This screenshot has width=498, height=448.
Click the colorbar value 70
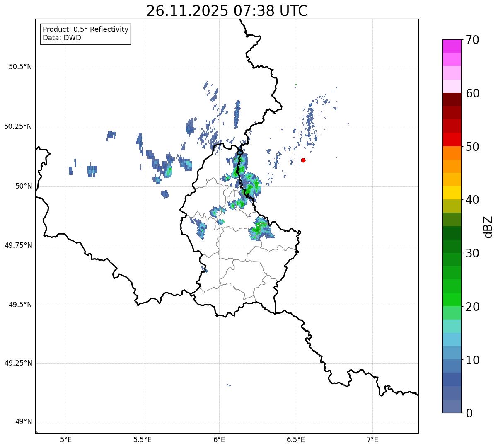click(472, 40)
